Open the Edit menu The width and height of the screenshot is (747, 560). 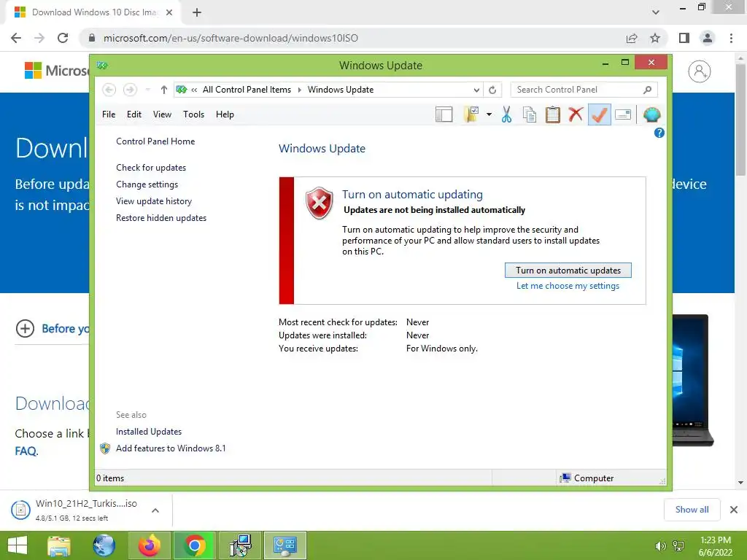coord(134,114)
